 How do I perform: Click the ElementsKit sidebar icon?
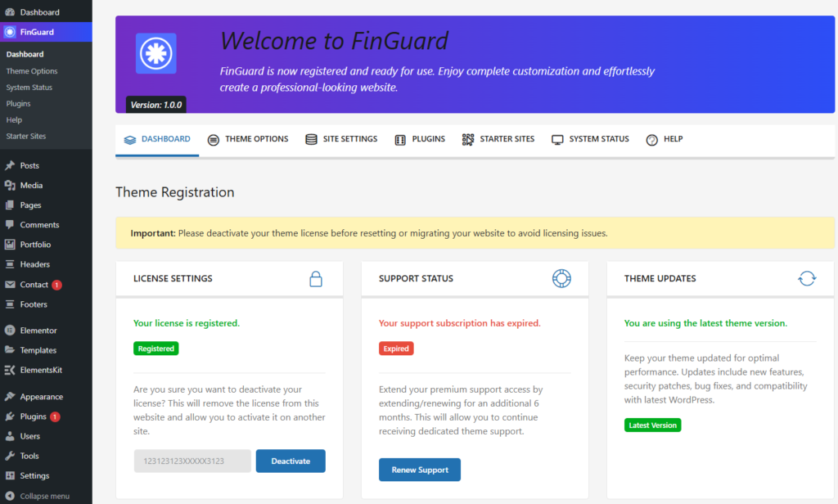pyautogui.click(x=10, y=370)
